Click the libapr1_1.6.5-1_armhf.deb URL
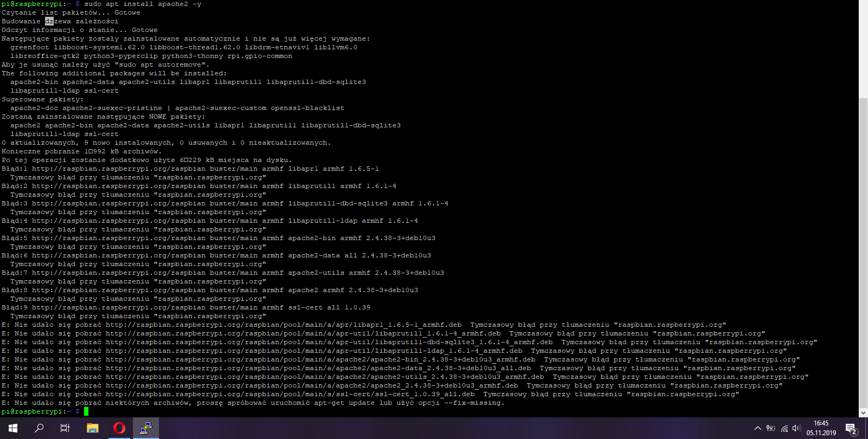Screen dimensions: 868x439 [x=284, y=325]
